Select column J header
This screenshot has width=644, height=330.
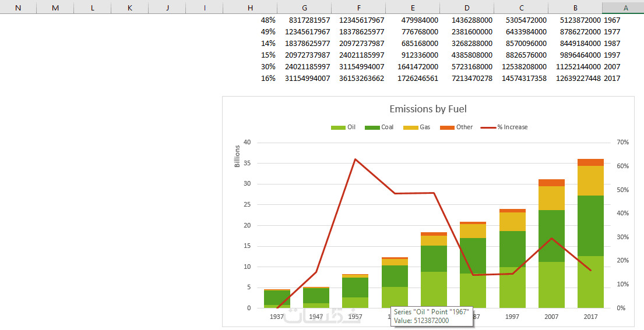(x=167, y=8)
